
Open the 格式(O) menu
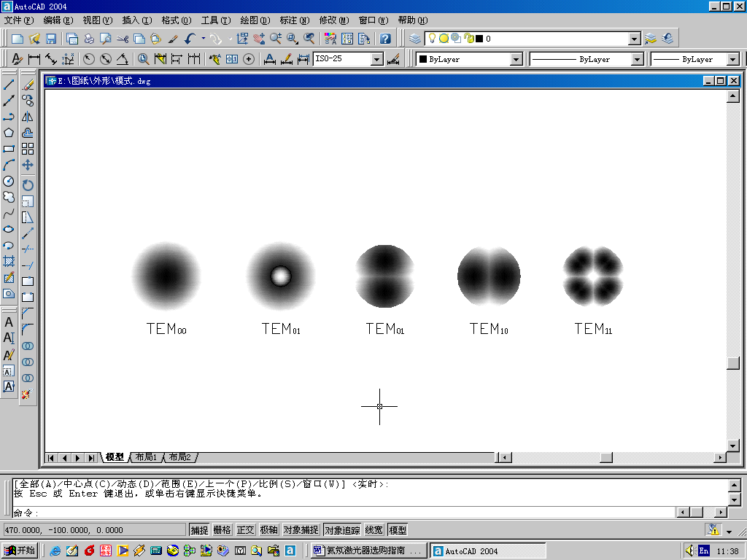pyautogui.click(x=176, y=20)
